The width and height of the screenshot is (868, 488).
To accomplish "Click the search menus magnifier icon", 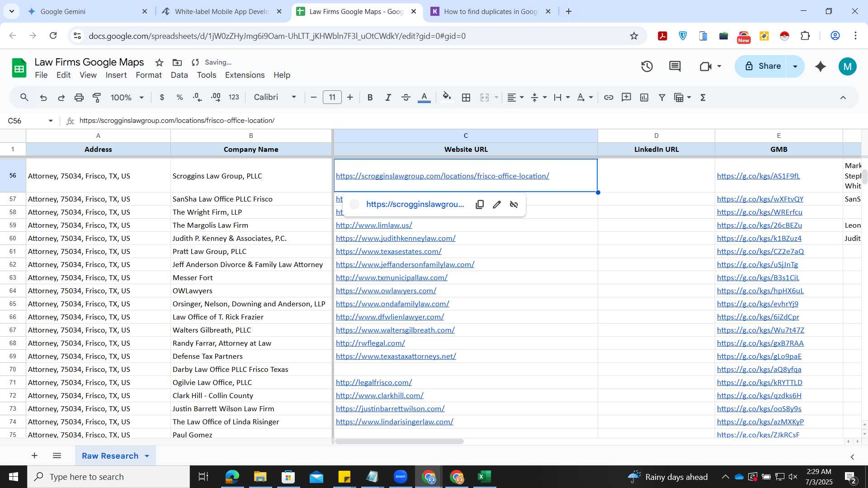I will (24, 97).
